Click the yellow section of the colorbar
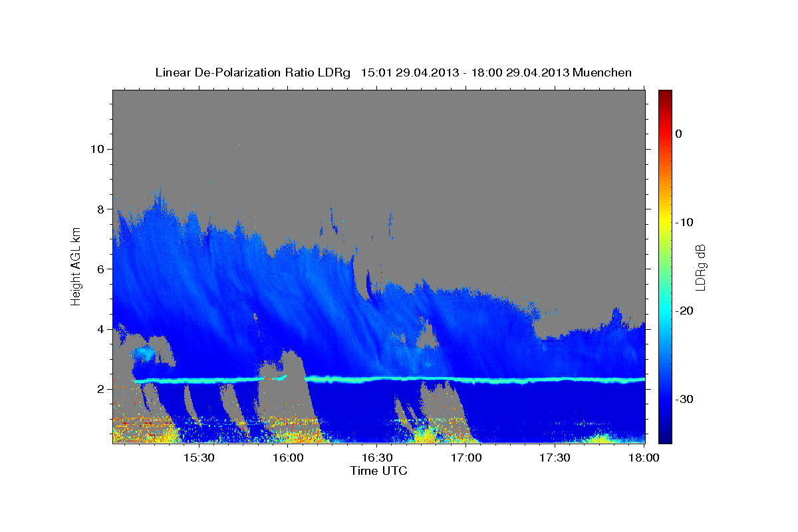Viewport: 798px width, 532px height. [x=665, y=219]
